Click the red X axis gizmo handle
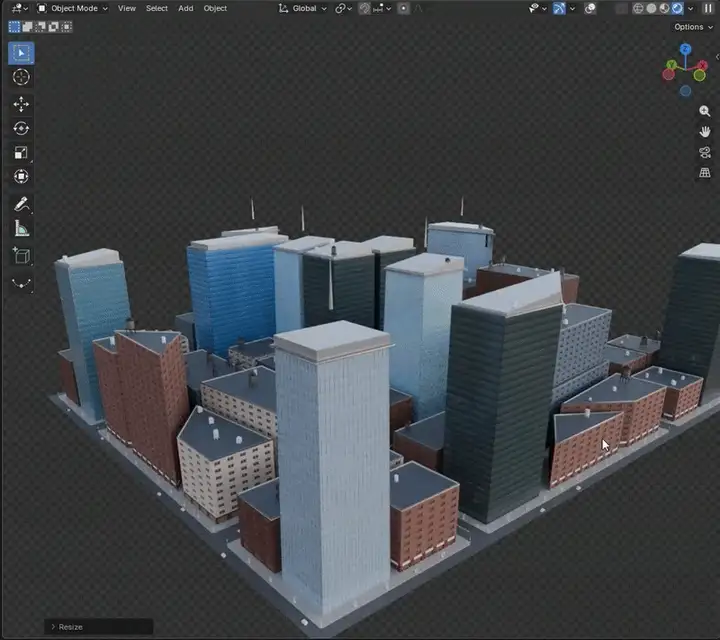 pyautogui.click(x=703, y=66)
